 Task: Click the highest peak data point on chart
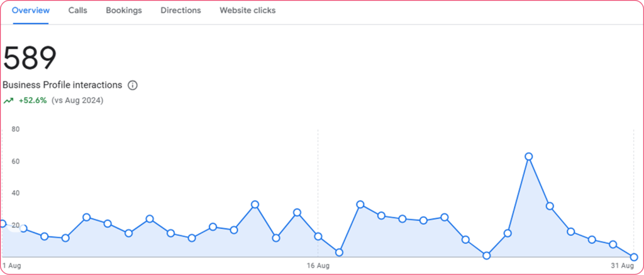pos(529,156)
